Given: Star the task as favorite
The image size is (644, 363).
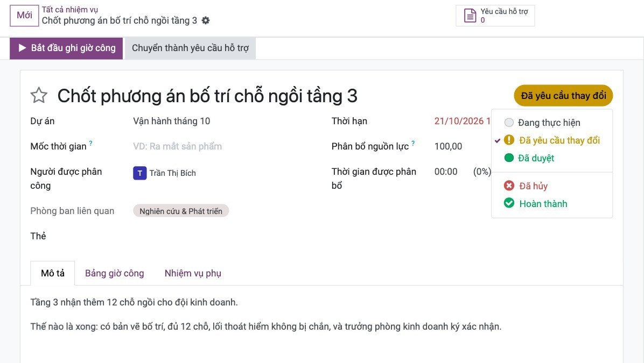Looking at the screenshot, I should [39, 96].
